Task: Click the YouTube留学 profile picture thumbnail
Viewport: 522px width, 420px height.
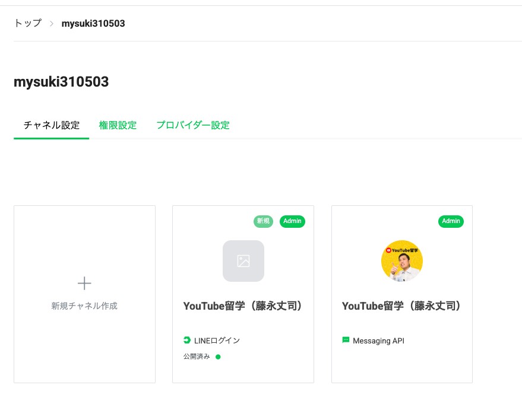Action: [x=402, y=261]
